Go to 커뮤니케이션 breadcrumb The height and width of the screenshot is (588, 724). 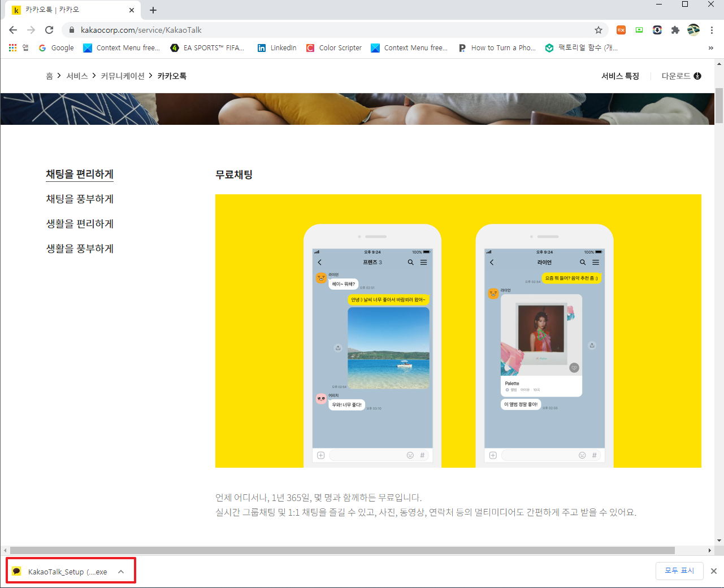click(123, 76)
